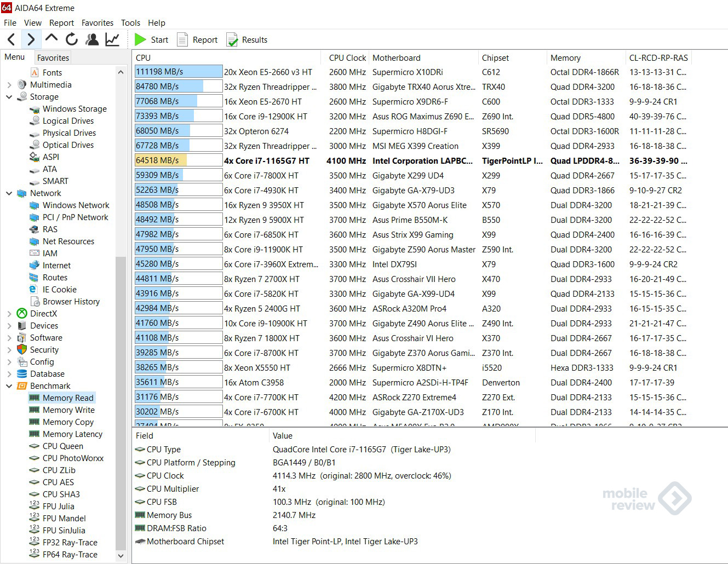Image resolution: width=728 pixels, height=564 pixels.
Task: Click the Memory column header
Action: pos(586,58)
